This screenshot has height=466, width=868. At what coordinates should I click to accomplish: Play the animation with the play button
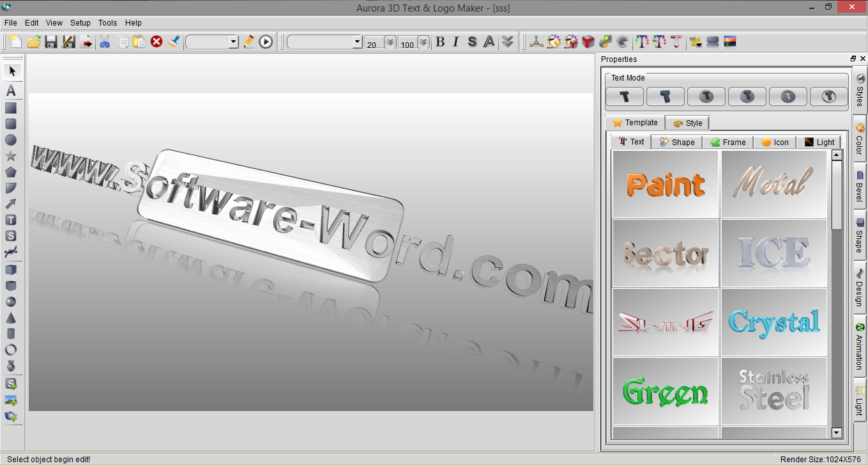pos(266,42)
